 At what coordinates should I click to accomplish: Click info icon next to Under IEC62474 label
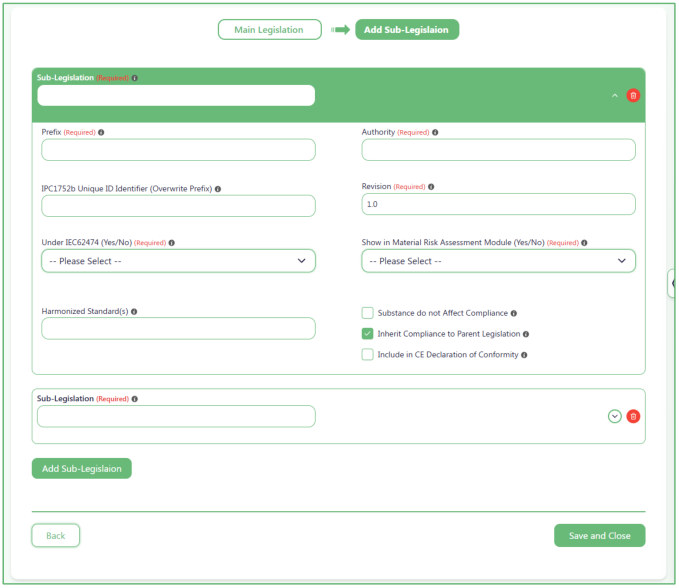point(171,242)
